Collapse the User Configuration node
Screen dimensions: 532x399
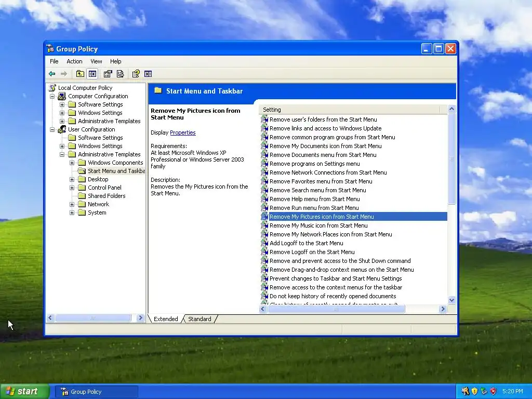[x=52, y=129]
